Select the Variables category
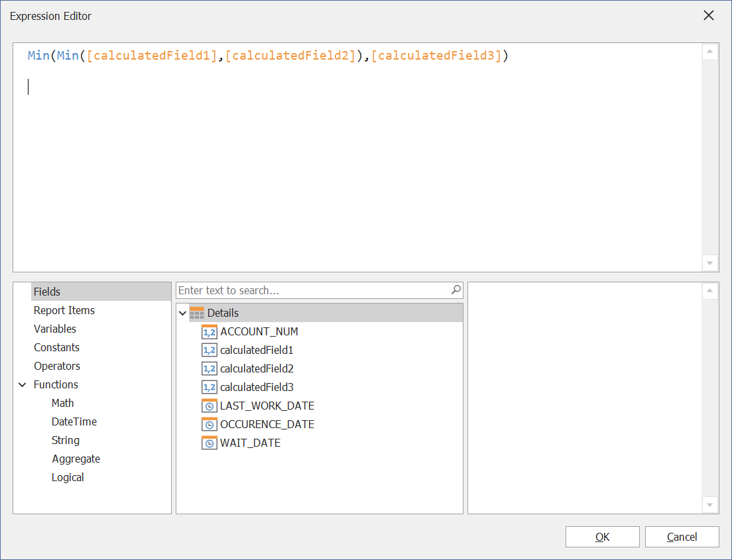 tap(55, 329)
